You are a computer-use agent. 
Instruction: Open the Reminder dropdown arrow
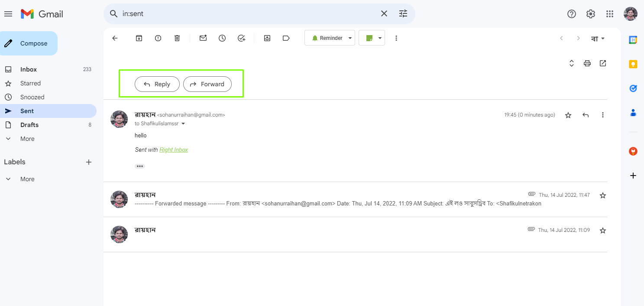point(350,38)
